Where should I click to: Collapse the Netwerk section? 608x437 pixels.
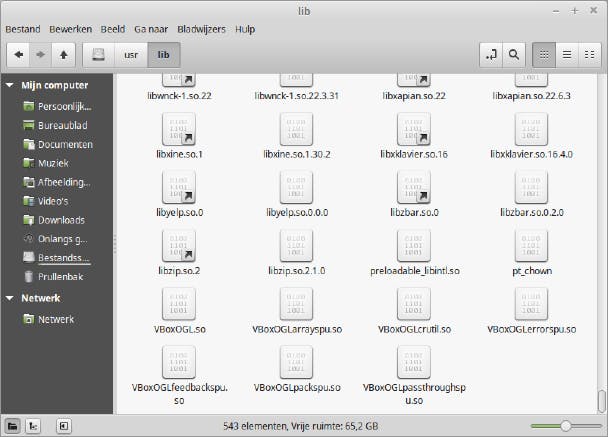coord(10,298)
